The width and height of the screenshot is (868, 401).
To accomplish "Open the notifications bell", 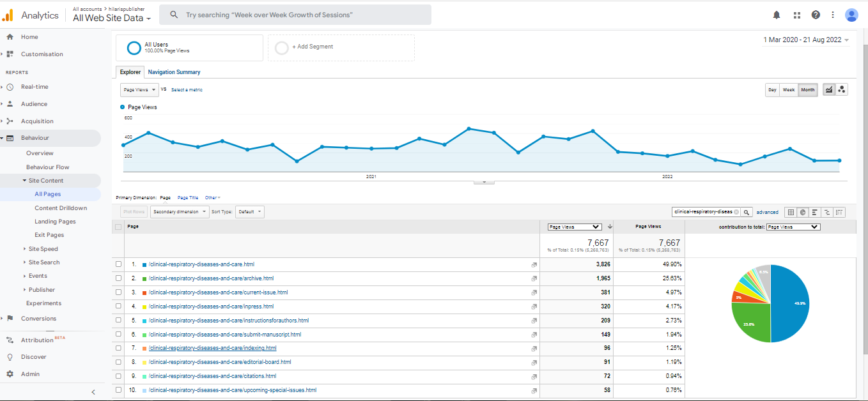I will coord(777,15).
